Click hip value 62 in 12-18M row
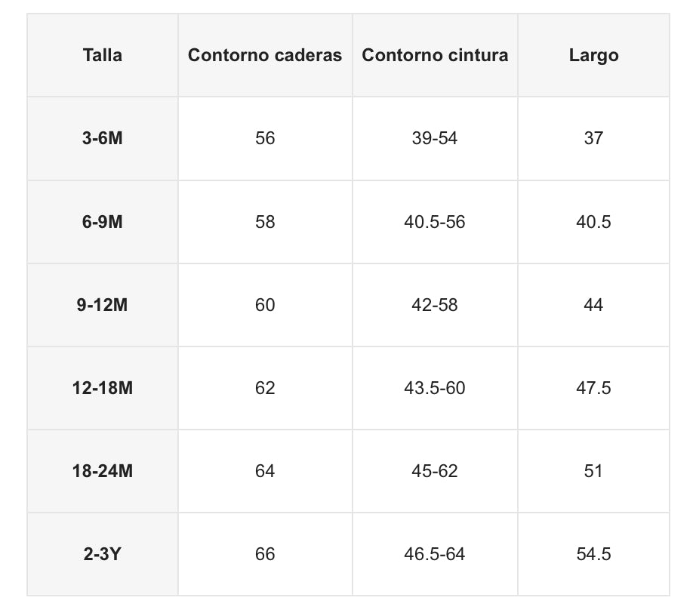Viewport: 696px width, 616px height. click(265, 388)
